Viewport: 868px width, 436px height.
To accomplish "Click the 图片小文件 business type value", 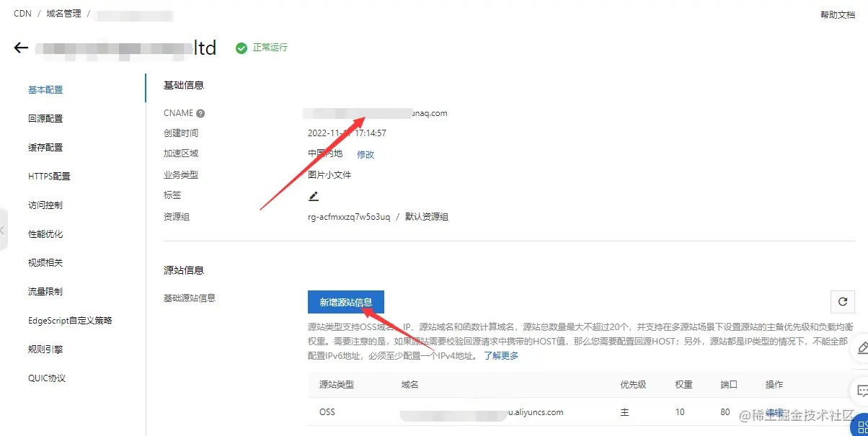I will tap(329, 175).
